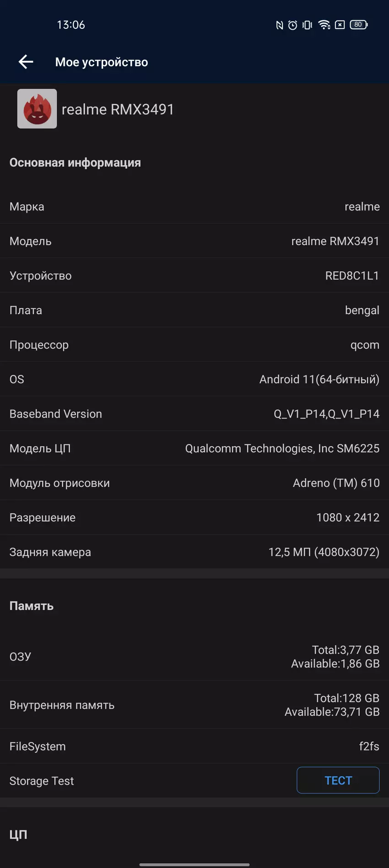Tap the f2fs FileSystem row
Viewport: 389px width, 868px height.
click(194, 746)
